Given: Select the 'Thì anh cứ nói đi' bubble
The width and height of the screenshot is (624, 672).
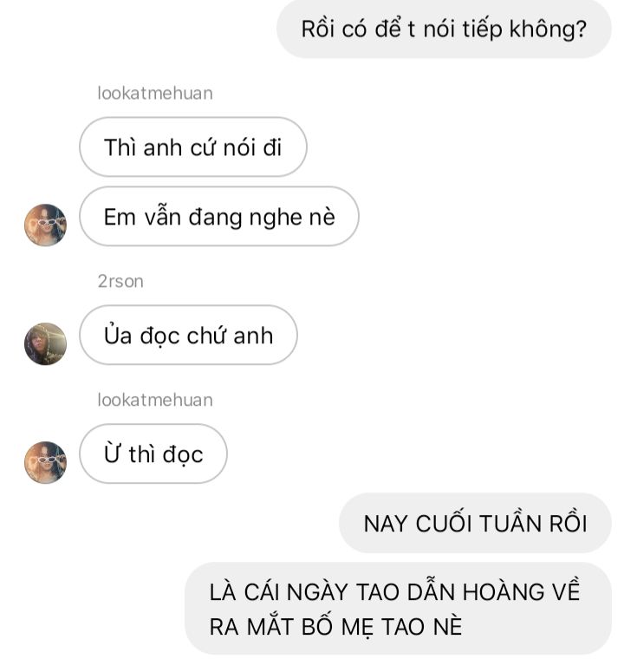Looking at the screenshot, I should pyautogui.click(x=193, y=147).
